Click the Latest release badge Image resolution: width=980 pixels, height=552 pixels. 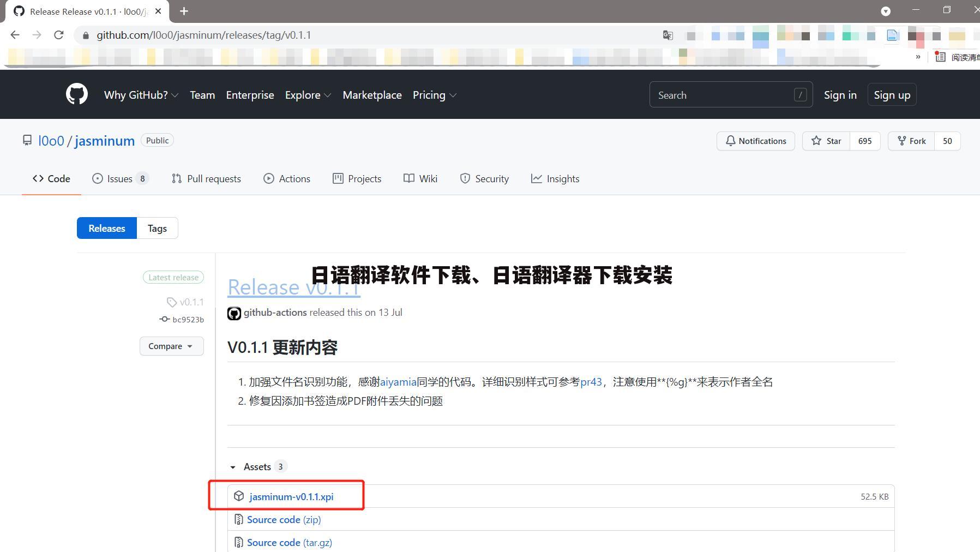pos(173,277)
